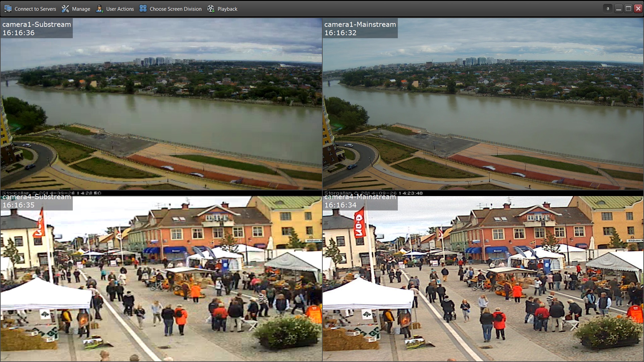Select the camera4-Substream video feed
Viewport: 644px width, 362px height.
pyautogui.click(x=161, y=276)
